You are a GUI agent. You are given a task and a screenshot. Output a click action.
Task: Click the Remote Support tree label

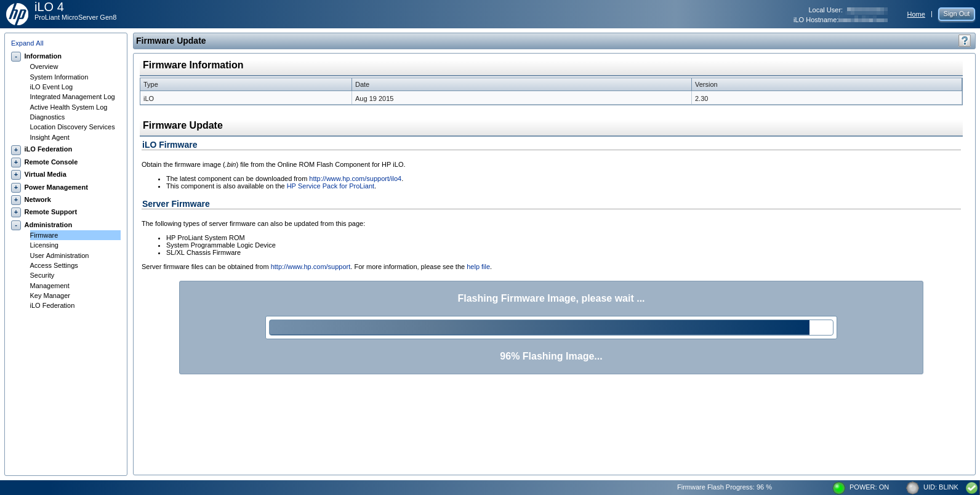pyautogui.click(x=50, y=212)
